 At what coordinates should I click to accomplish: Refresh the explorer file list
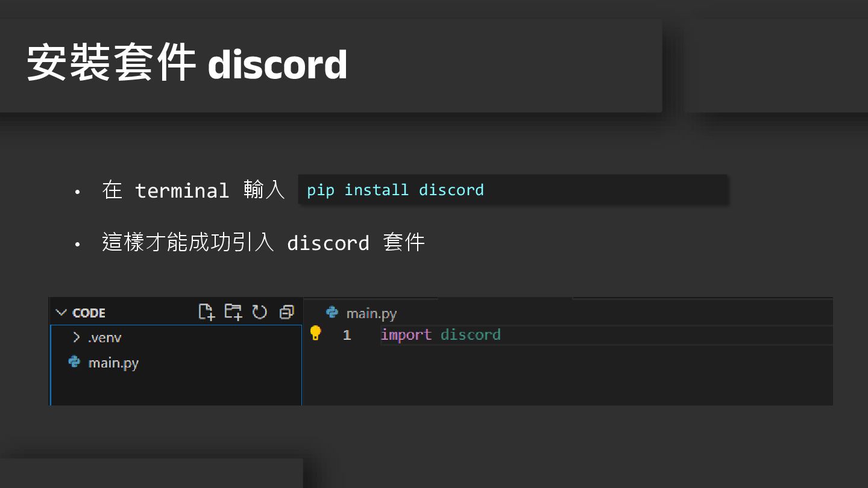[260, 311]
